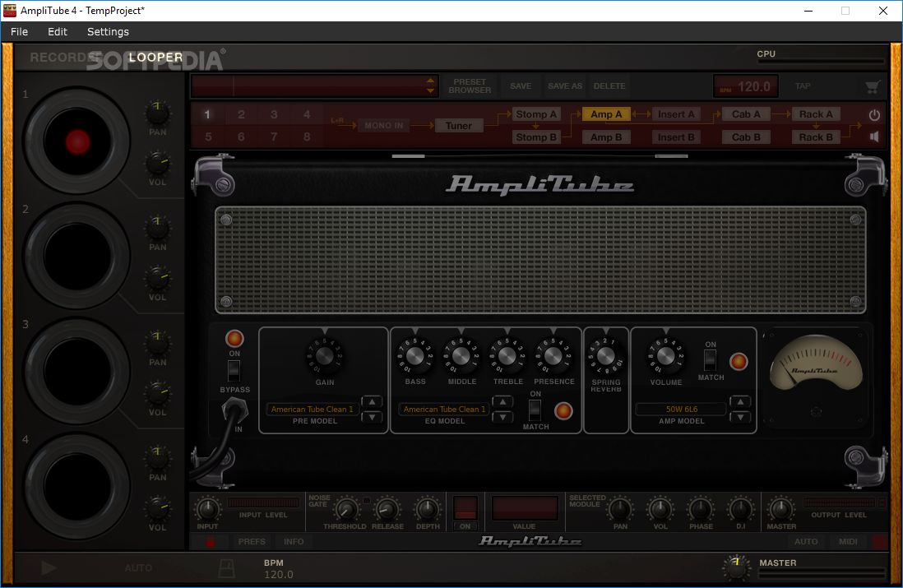Select the Amp A module
Image resolution: width=903 pixels, height=588 pixels.
606,114
